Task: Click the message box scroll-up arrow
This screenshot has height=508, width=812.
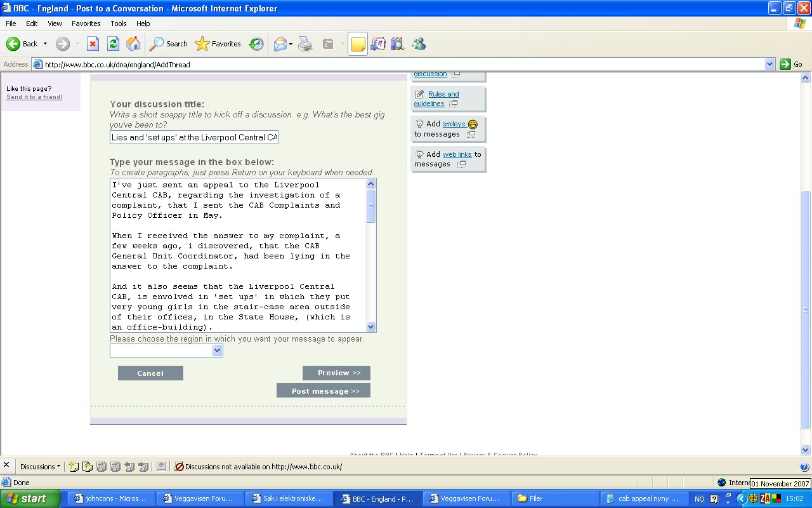Action: click(371, 184)
